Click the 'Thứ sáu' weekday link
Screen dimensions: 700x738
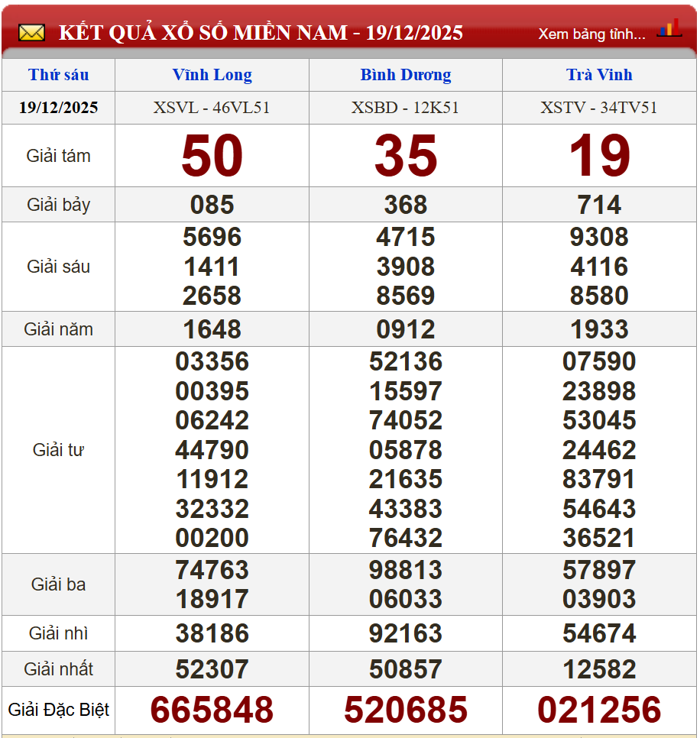59,75
